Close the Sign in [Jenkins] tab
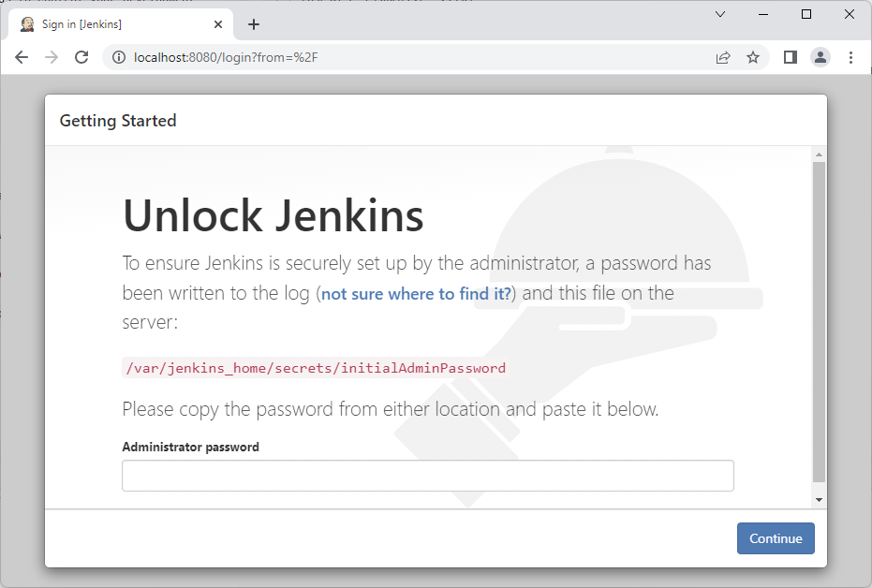The height and width of the screenshot is (588, 872). 218,24
